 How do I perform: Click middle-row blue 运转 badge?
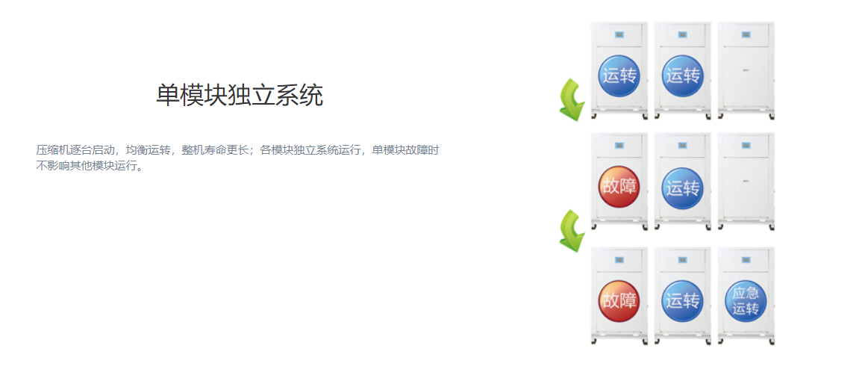tap(683, 188)
